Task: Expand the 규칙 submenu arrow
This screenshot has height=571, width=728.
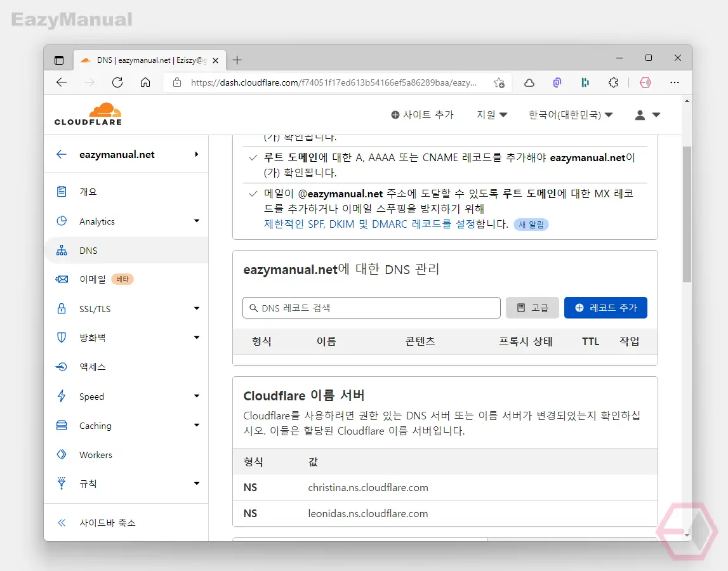Action: [x=197, y=483]
